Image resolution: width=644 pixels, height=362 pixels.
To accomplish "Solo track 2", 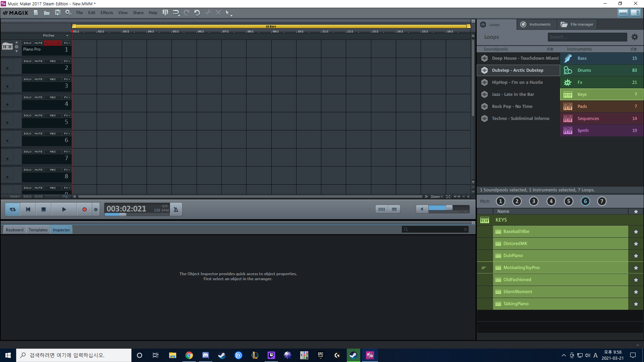I will [28, 61].
